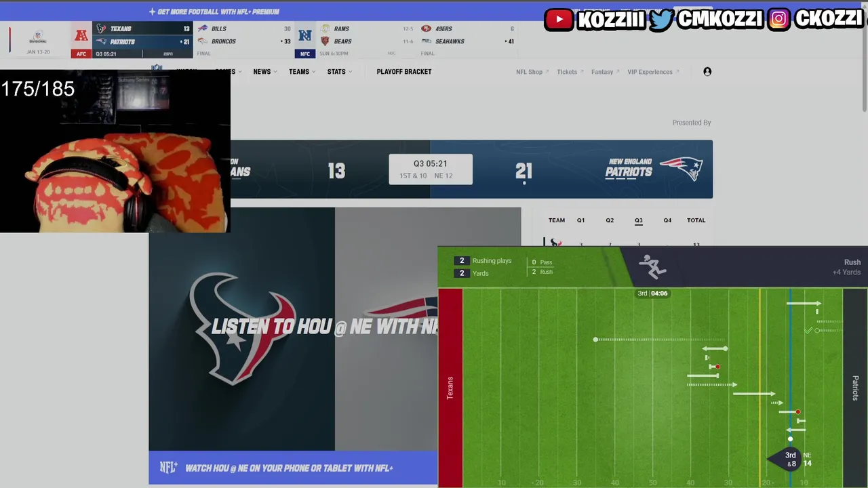The width and height of the screenshot is (868, 488).
Task: Click the New England Patriots logo in scoreboard
Action: [x=681, y=169]
